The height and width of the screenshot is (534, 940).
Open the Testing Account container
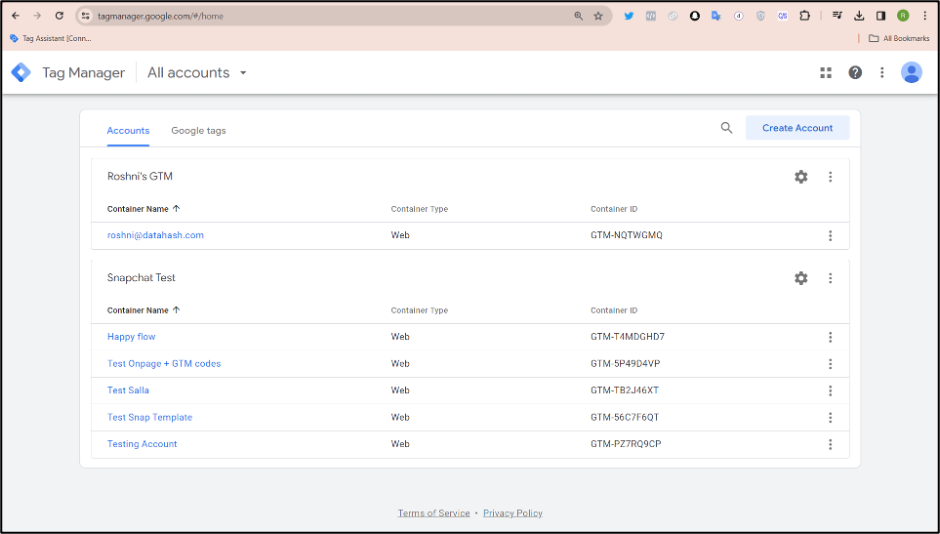tap(142, 444)
